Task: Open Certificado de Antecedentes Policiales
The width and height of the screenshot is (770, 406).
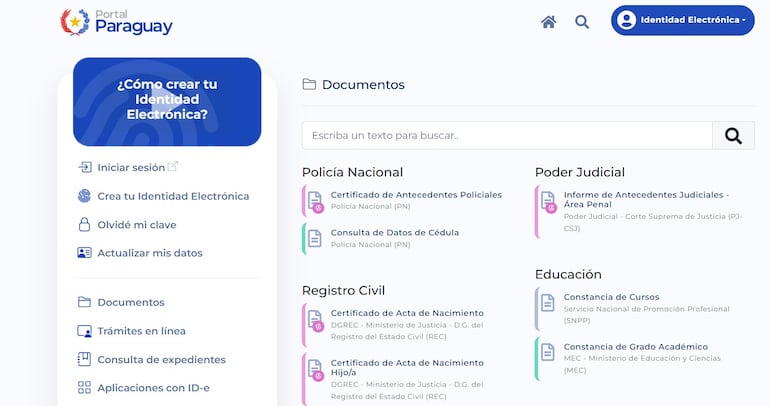Action: pos(416,195)
